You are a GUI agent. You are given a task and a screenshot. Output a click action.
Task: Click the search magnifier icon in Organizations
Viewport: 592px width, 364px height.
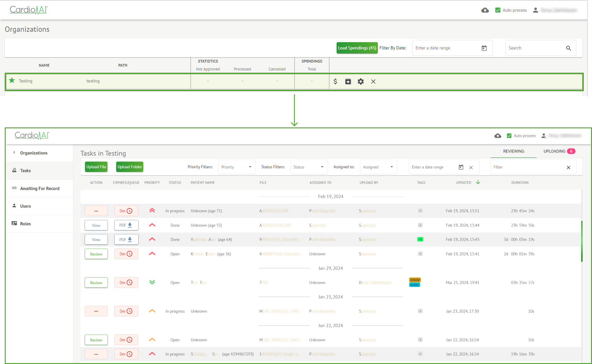point(568,48)
